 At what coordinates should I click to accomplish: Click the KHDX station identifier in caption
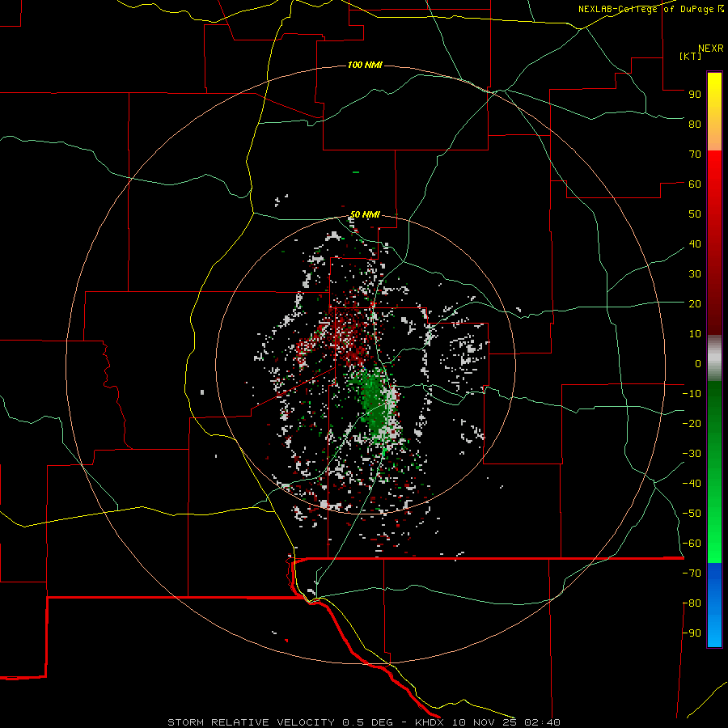pyautogui.click(x=430, y=722)
